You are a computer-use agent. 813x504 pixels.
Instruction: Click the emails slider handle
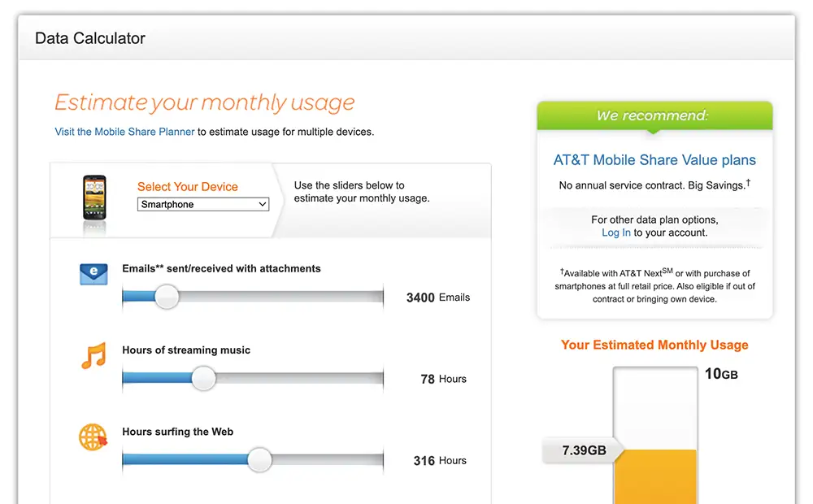point(167,297)
